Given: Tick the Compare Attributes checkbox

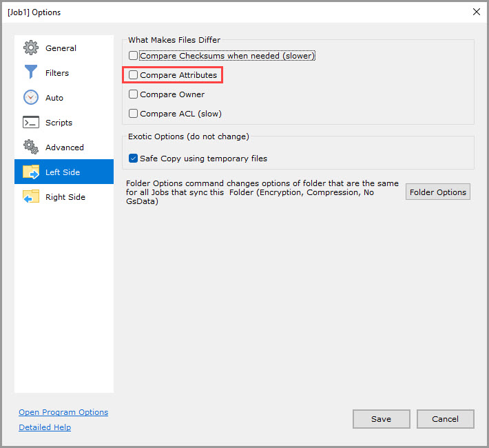Looking at the screenshot, I should (x=134, y=75).
